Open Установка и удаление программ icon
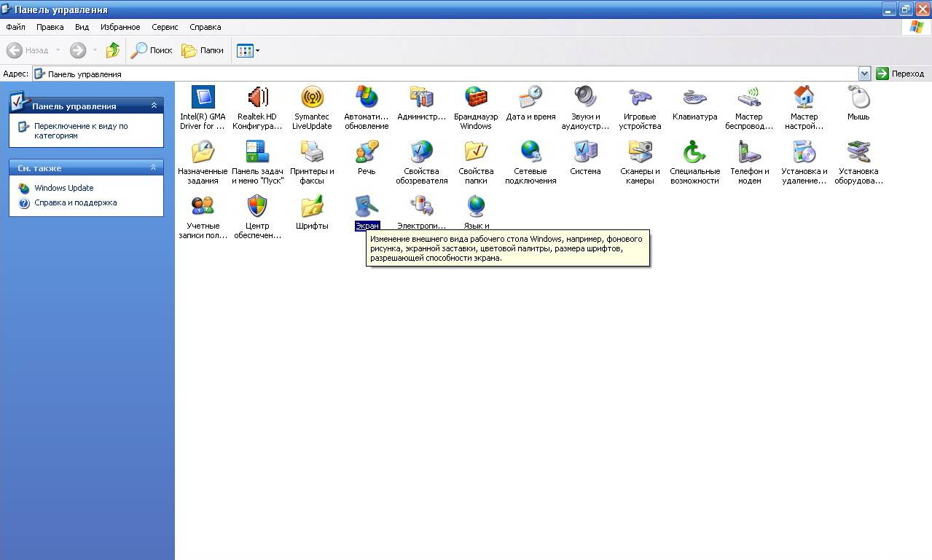Image resolution: width=932 pixels, height=560 pixels. tap(804, 151)
